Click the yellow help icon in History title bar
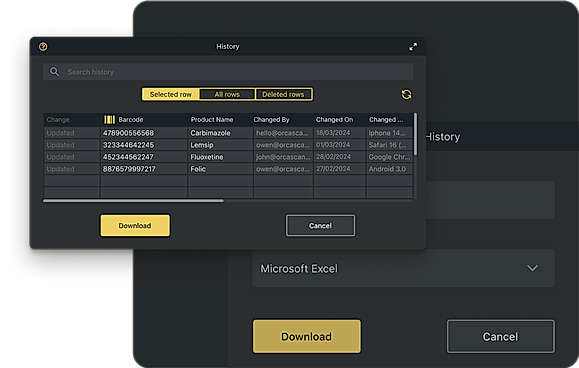Image resolution: width=579 pixels, height=368 pixels. pyautogui.click(x=43, y=47)
